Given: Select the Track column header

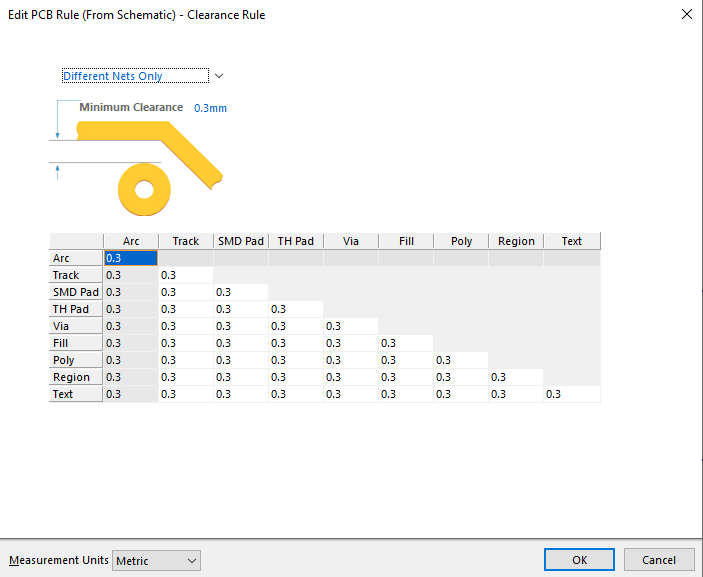Looking at the screenshot, I should (x=186, y=241).
